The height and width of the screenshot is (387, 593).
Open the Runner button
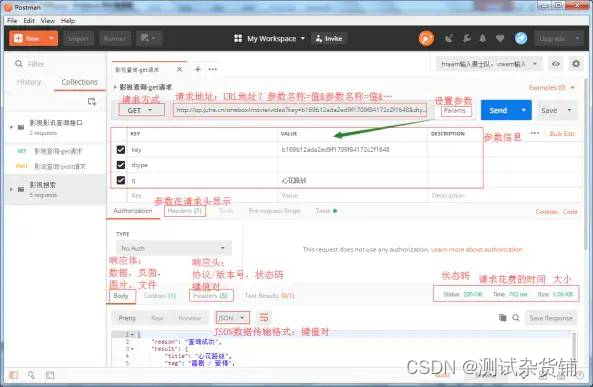pos(115,39)
